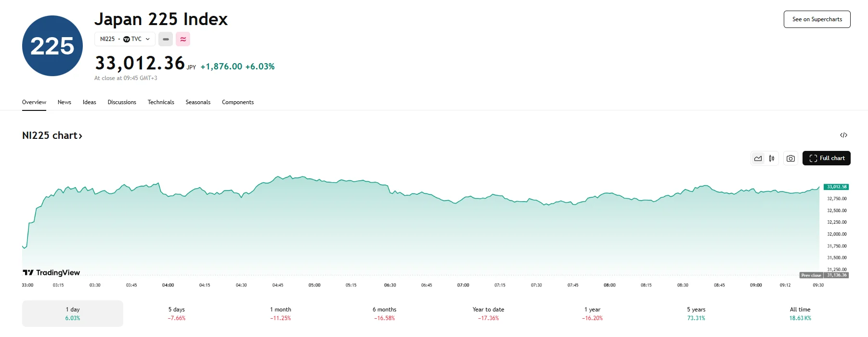This screenshot has height=337, width=868.
Task: Open the News tab
Action: pyautogui.click(x=64, y=102)
